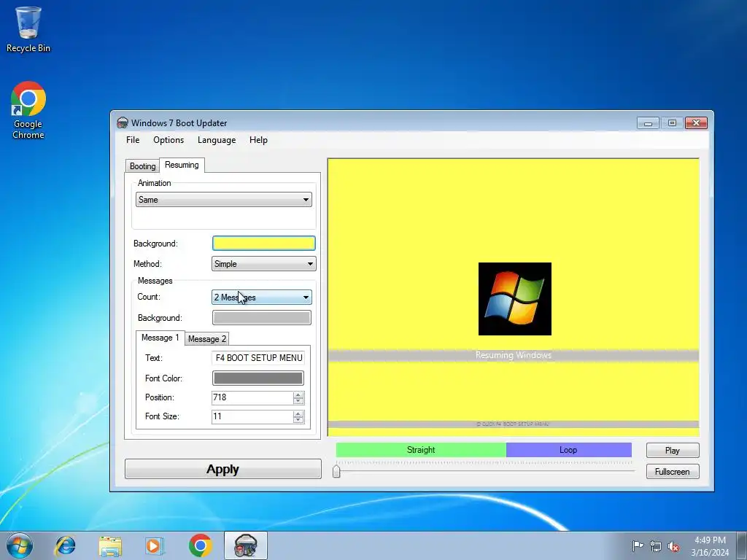Viewport: 747px width, 560px height.
Task: Click the muted volume tray icon
Action: [673, 546]
